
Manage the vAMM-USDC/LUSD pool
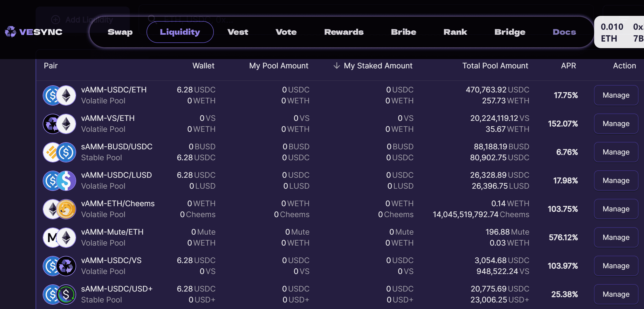pos(616,180)
